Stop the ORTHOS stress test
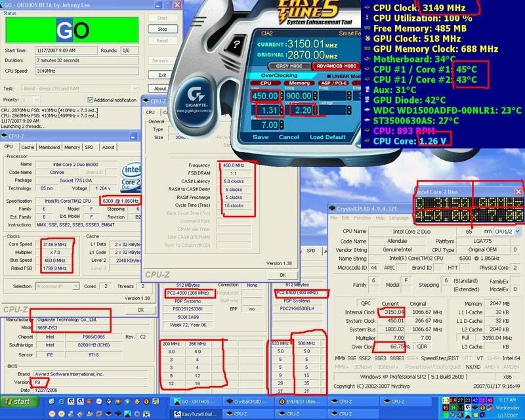 [x=162, y=29]
